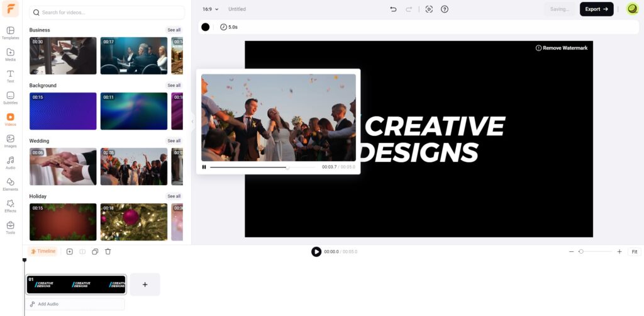Open the Media panel in sidebar
The width and height of the screenshot is (644, 316).
(x=10, y=55)
